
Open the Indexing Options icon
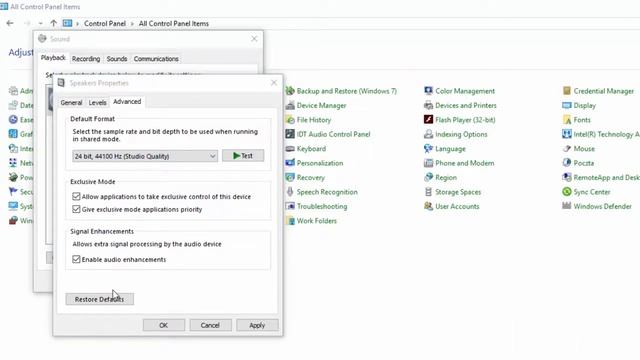[x=428, y=134]
